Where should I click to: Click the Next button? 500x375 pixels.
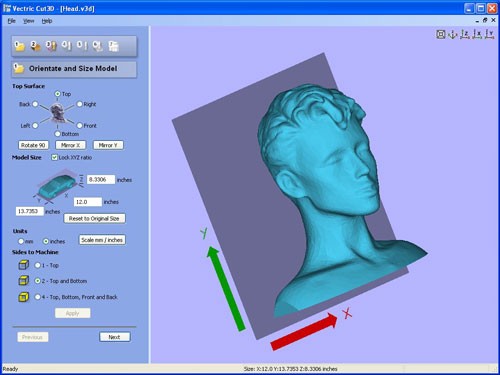(114, 337)
